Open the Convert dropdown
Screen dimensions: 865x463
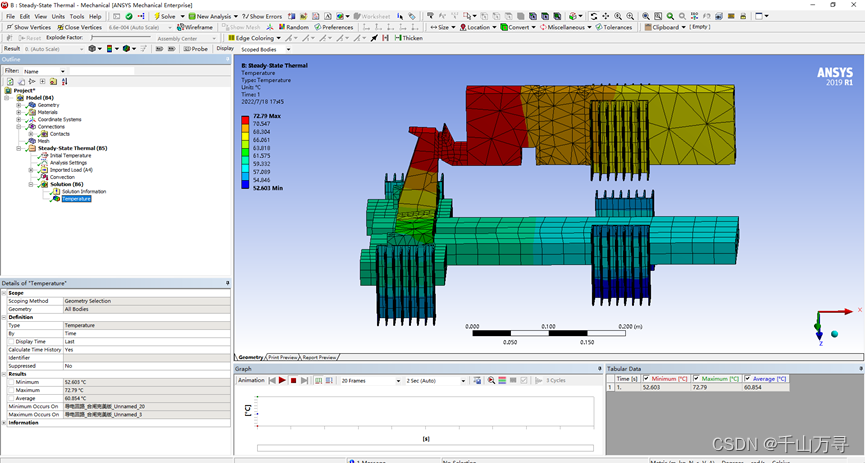pos(518,27)
